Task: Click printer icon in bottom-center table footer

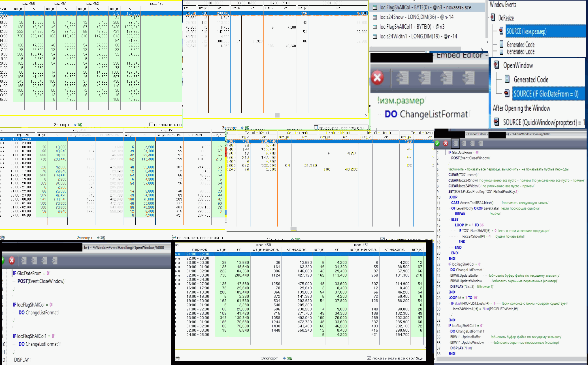Action: pyautogui.click(x=178, y=358)
